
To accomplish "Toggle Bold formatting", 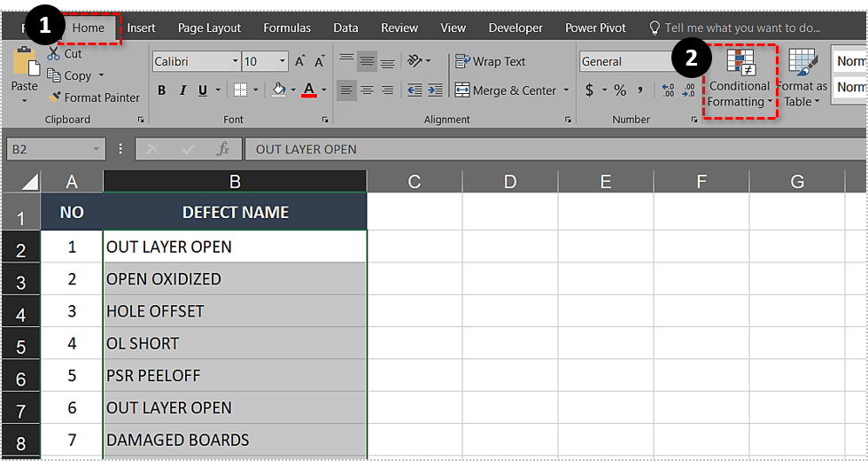I will pos(161,90).
